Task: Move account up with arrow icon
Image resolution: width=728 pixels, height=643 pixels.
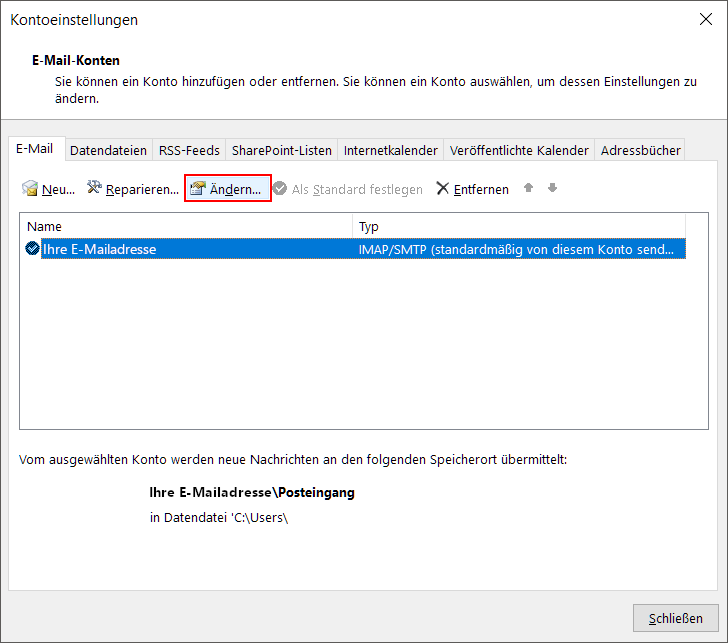Action: (x=529, y=188)
